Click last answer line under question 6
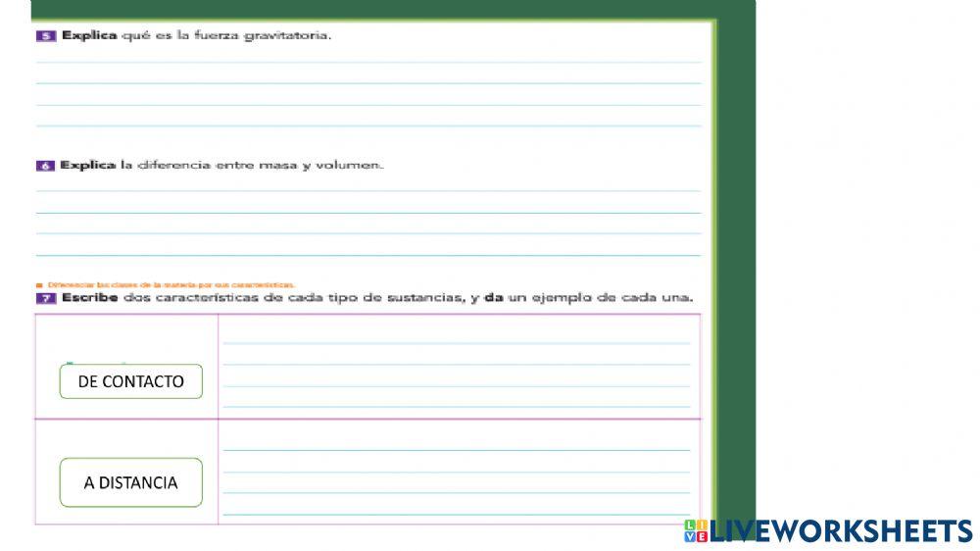 point(368,253)
